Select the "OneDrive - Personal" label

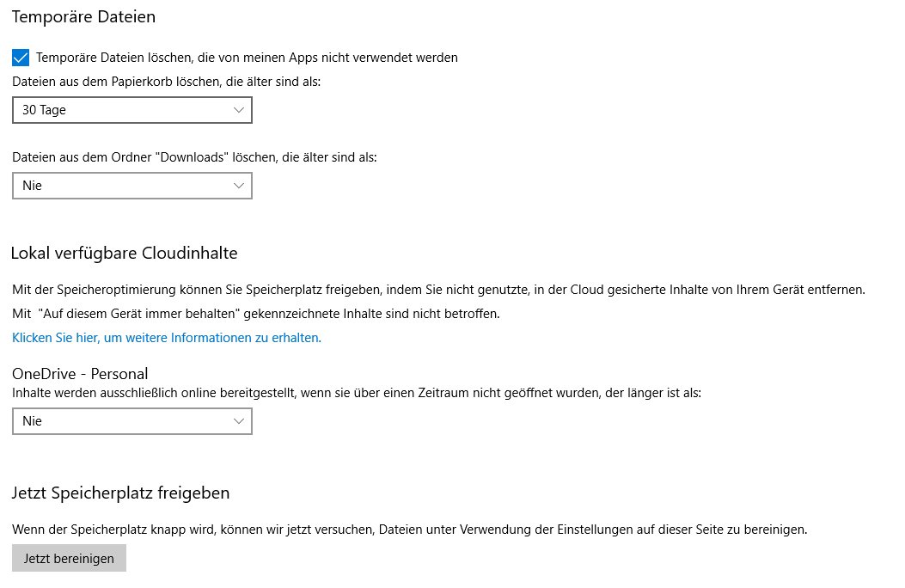point(80,374)
